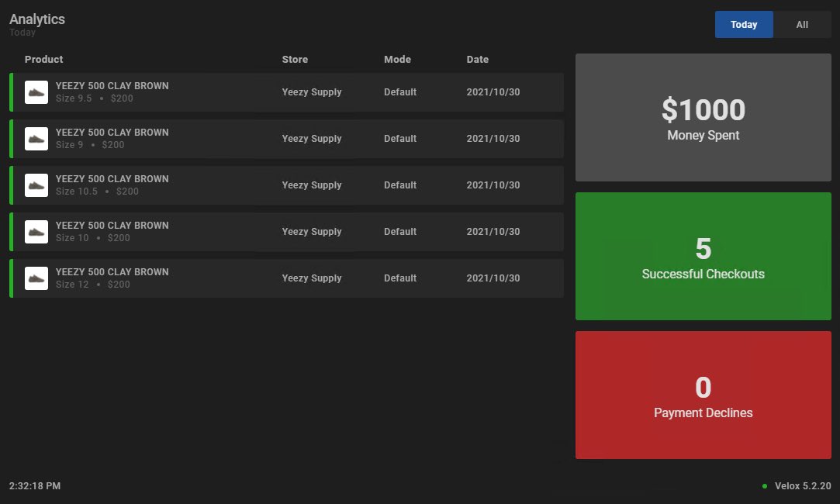The image size is (840, 504).
Task: Click date 2021/10/30 in Size 10.5 row
Action: [x=493, y=185]
